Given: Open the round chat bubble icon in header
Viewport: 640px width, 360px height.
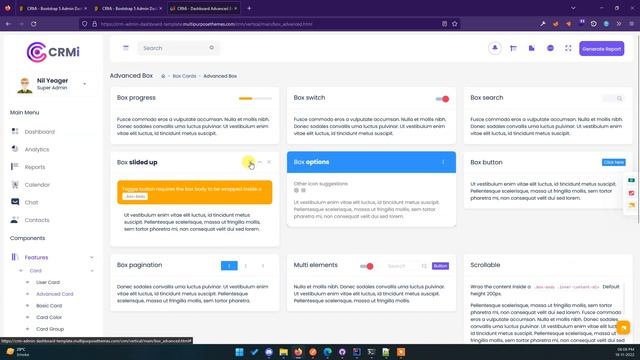Looking at the screenshot, I should click(550, 48).
